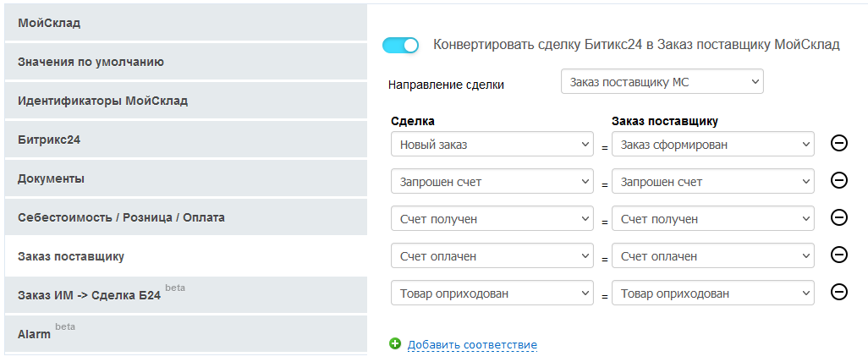The width and height of the screenshot is (868, 362).
Task: Switch to 'Значения по умолчанию' tab
Action: [185, 62]
